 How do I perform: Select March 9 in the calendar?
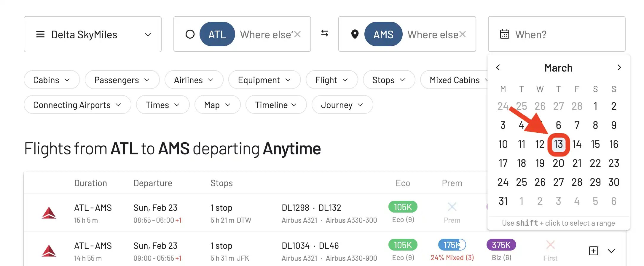point(614,125)
